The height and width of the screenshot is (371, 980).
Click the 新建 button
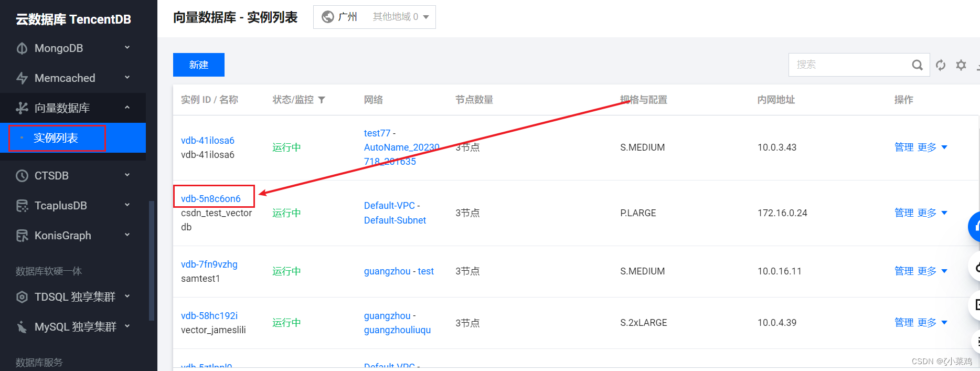[x=199, y=65]
